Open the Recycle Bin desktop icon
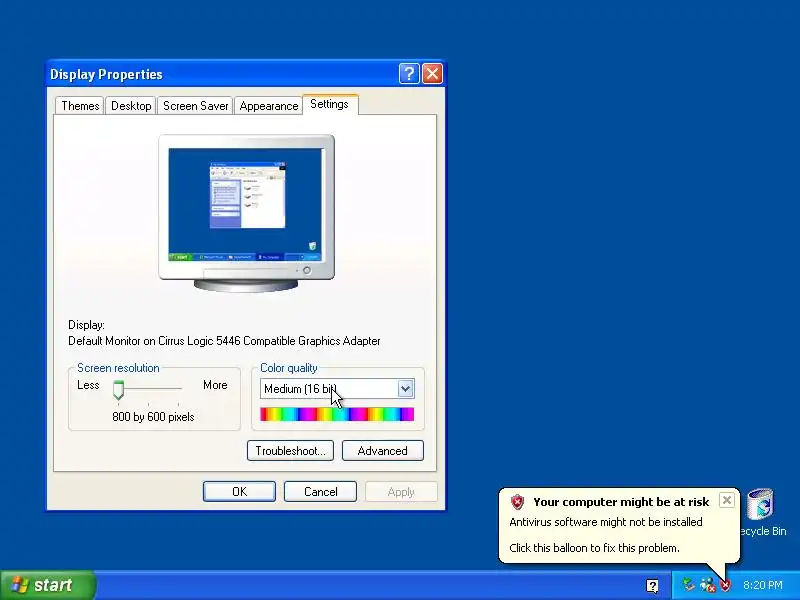This screenshot has height=600, width=800. 762,512
